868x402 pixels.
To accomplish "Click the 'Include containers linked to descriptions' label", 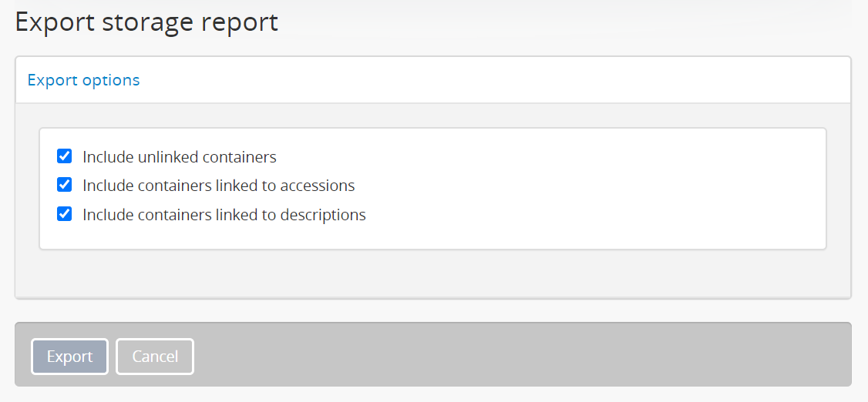I will click(224, 215).
